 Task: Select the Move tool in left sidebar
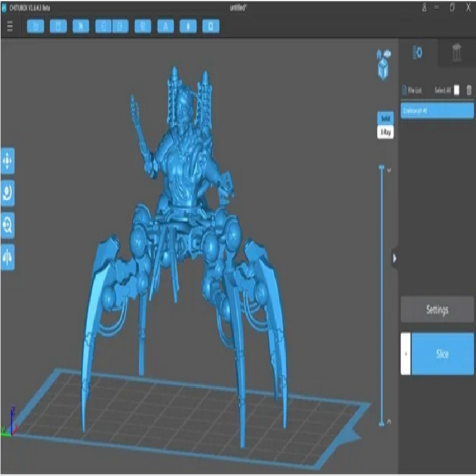[8, 160]
